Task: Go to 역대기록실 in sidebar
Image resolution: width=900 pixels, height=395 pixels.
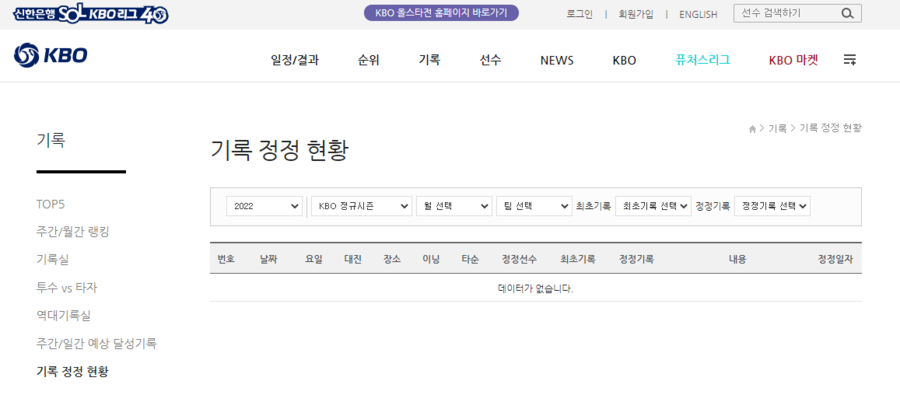Action: tap(63, 315)
